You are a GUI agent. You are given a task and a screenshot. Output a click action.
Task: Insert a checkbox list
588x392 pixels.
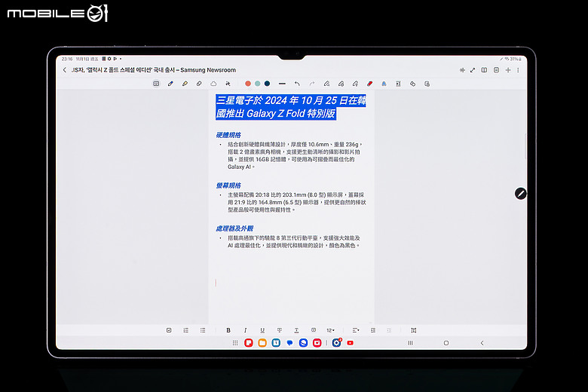(x=169, y=330)
